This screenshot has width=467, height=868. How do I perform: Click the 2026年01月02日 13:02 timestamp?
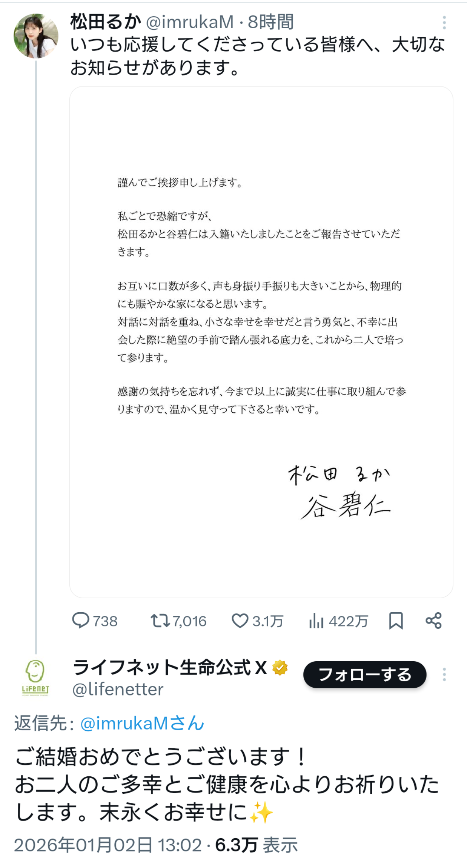[108, 845]
